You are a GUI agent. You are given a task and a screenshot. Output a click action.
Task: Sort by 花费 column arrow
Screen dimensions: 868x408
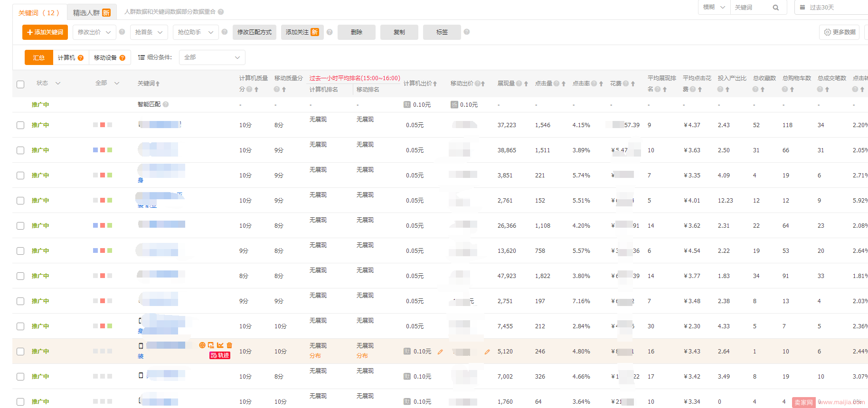[x=633, y=83]
